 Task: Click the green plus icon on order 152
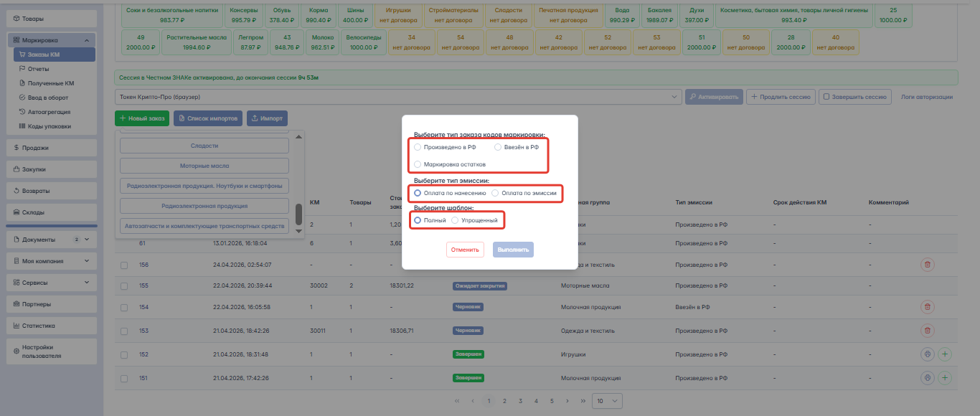click(945, 354)
